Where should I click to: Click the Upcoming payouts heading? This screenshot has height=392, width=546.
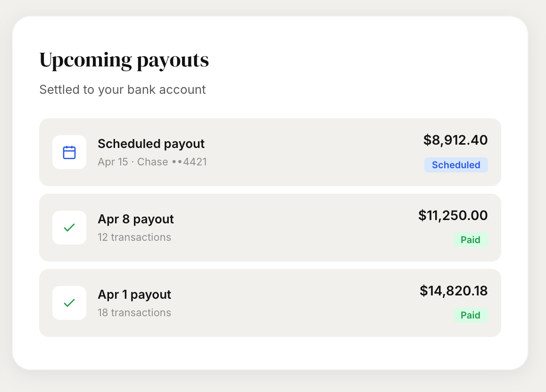coord(124,60)
